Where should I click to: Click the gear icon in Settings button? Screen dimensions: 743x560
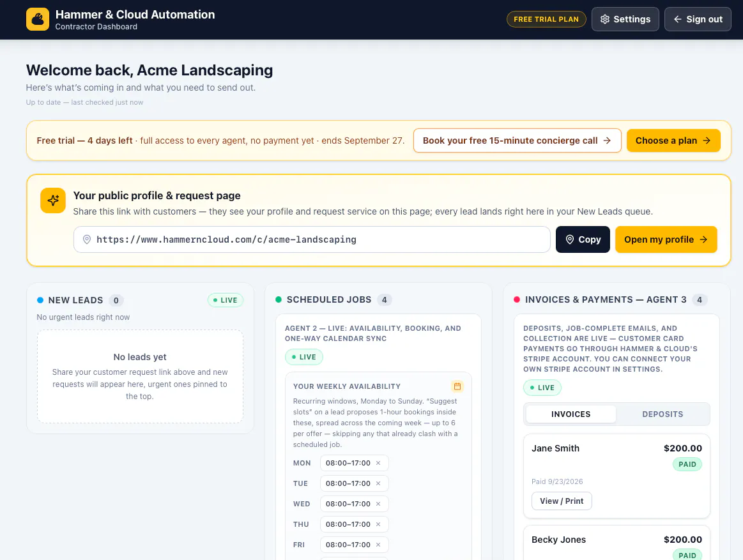(x=604, y=19)
